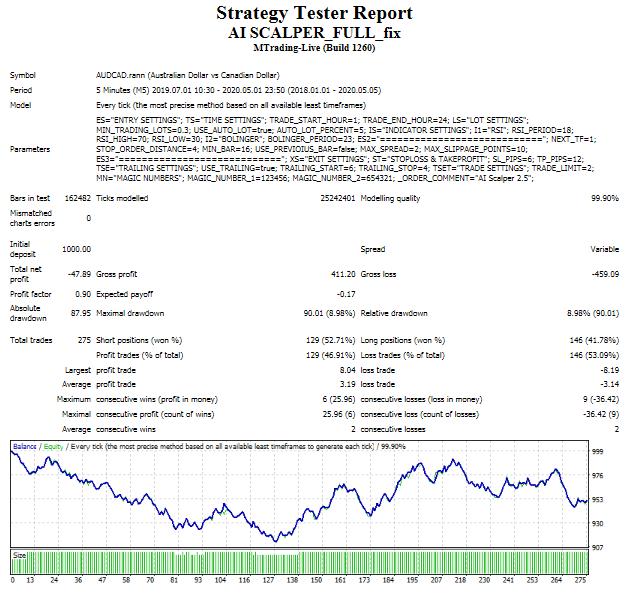Click the Modelling quality value 99.90%

pyautogui.click(x=605, y=198)
